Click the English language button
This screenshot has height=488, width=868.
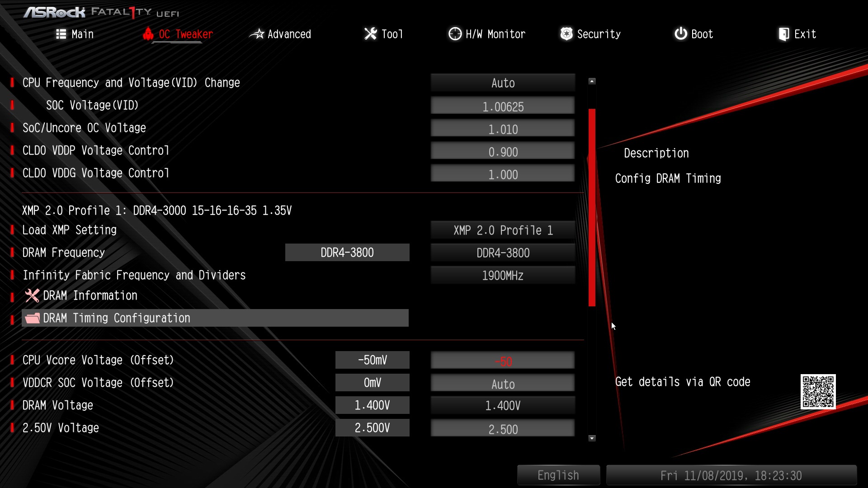click(558, 475)
